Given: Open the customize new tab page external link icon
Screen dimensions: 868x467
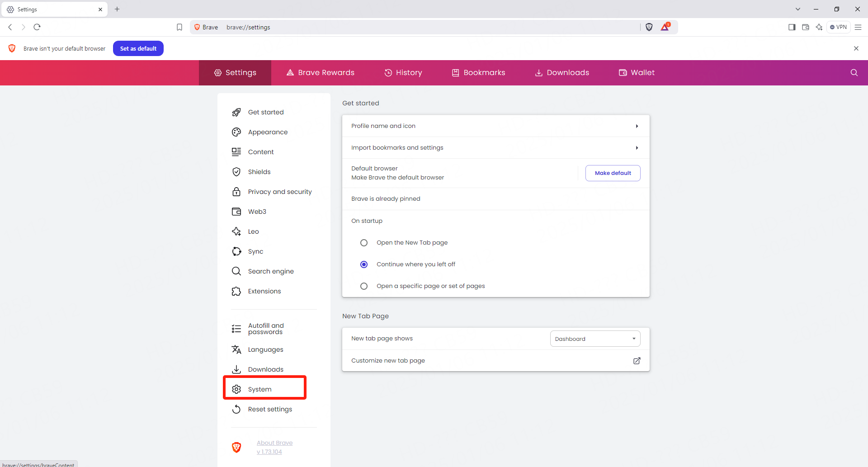Looking at the screenshot, I should tap(637, 361).
